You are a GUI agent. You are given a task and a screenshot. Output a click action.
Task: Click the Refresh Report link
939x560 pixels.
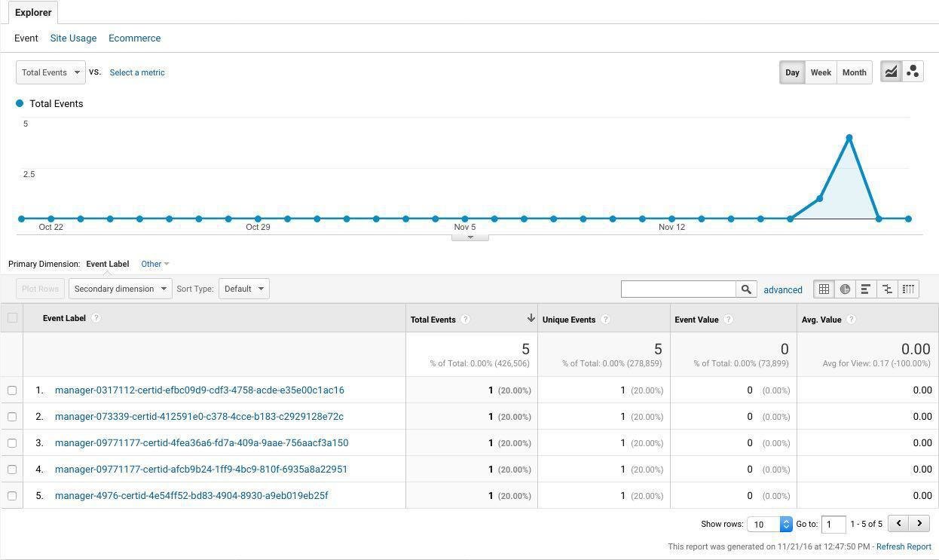pos(904,546)
